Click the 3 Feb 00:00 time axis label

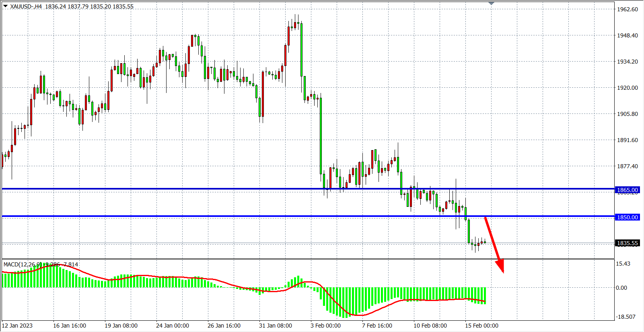point(325,326)
